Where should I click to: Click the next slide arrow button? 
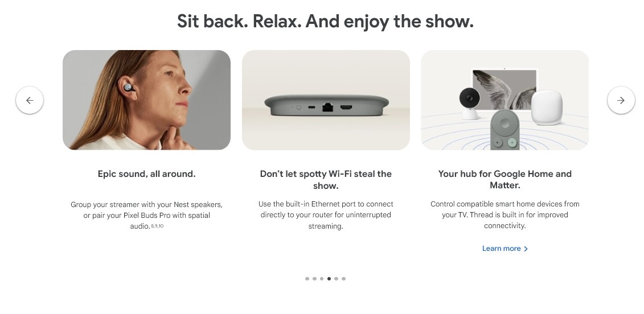pyautogui.click(x=621, y=100)
